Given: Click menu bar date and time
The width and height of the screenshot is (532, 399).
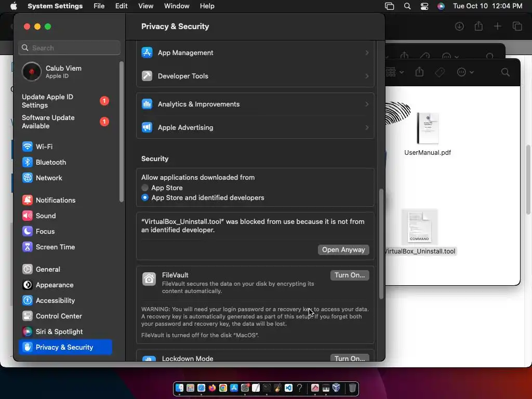Looking at the screenshot, I should pyautogui.click(x=487, y=6).
